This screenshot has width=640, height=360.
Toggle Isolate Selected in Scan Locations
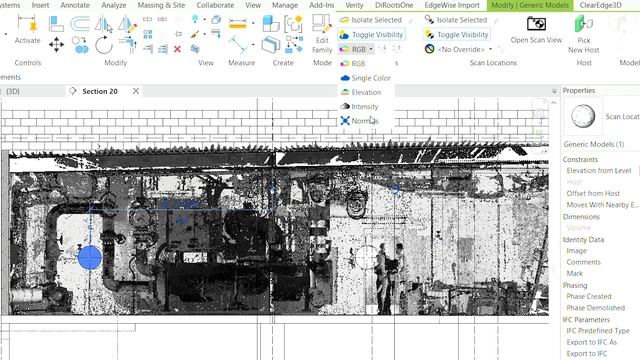[456, 20]
